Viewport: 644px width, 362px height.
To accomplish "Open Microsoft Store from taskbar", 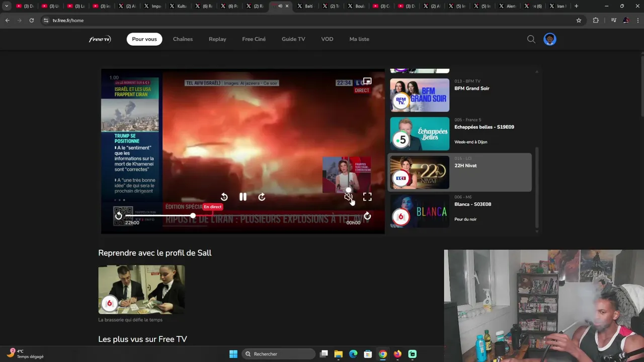I will 368,354.
